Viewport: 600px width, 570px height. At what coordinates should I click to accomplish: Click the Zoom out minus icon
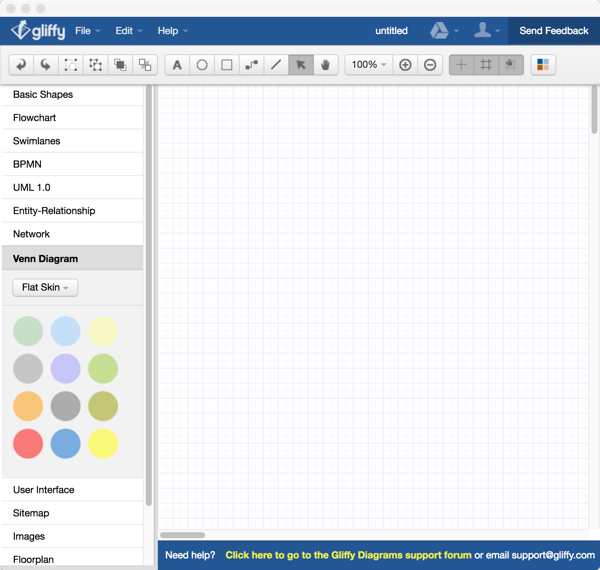[430, 65]
